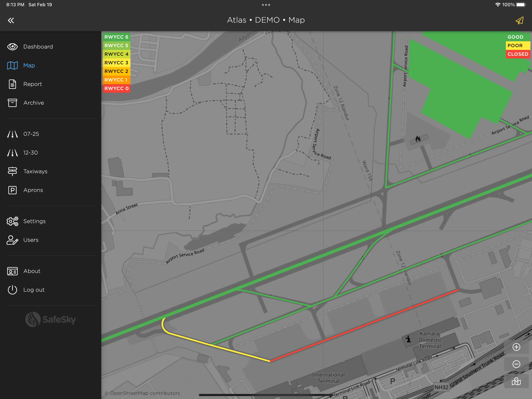Viewport: 532px width, 399px height.
Task: Click the Archive box icon
Action: click(12, 103)
